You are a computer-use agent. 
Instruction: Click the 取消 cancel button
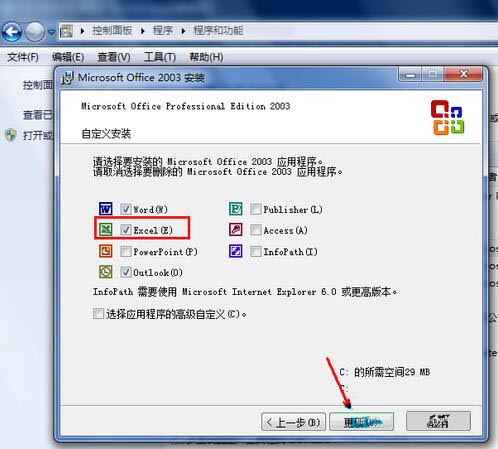pos(438,421)
